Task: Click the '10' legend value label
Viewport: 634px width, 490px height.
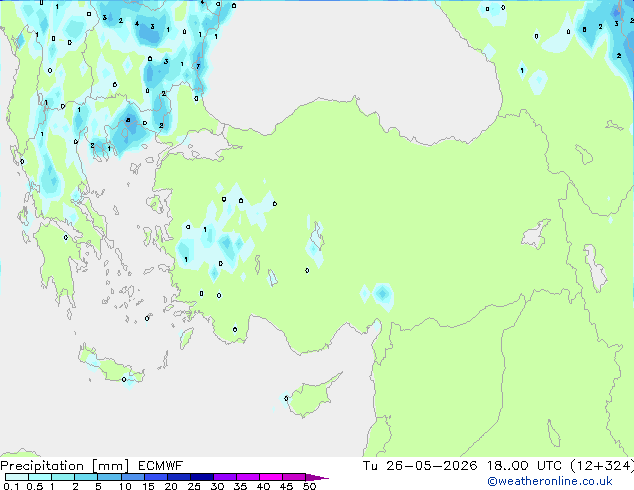Action: tap(125, 486)
